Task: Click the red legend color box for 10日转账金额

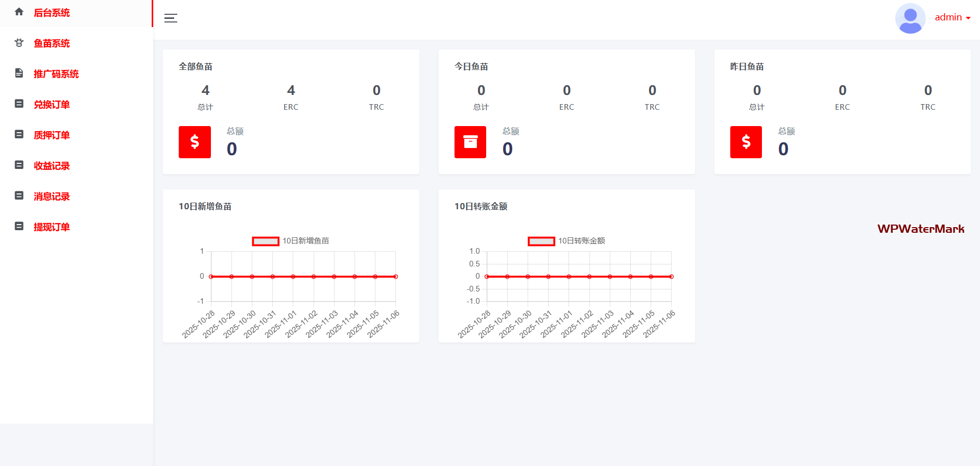Action: (x=541, y=241)
